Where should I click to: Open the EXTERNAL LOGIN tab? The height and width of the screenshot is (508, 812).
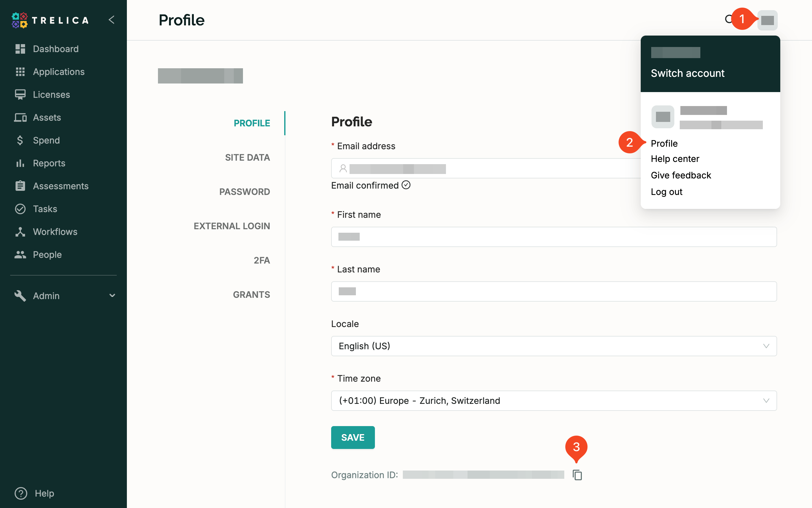pyautogui.click(x=232, y=226)
